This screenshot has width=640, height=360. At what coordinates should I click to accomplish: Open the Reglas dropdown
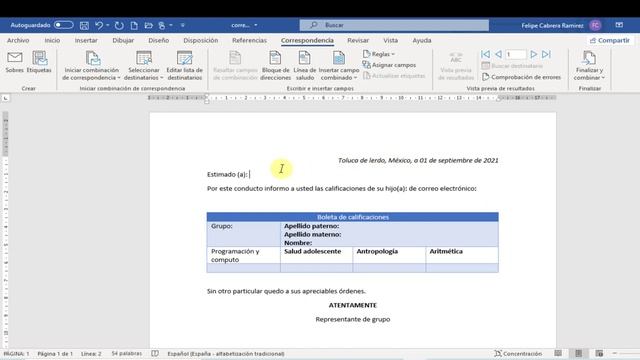(x=379, y=54)
